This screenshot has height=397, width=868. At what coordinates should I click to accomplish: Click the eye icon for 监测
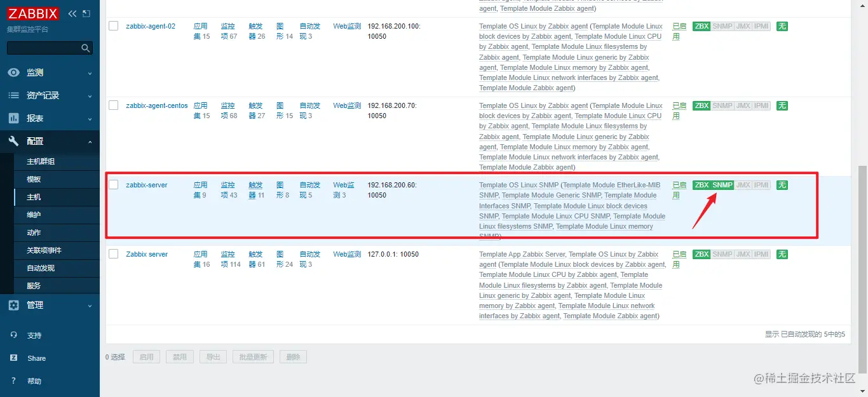point(13,72)
